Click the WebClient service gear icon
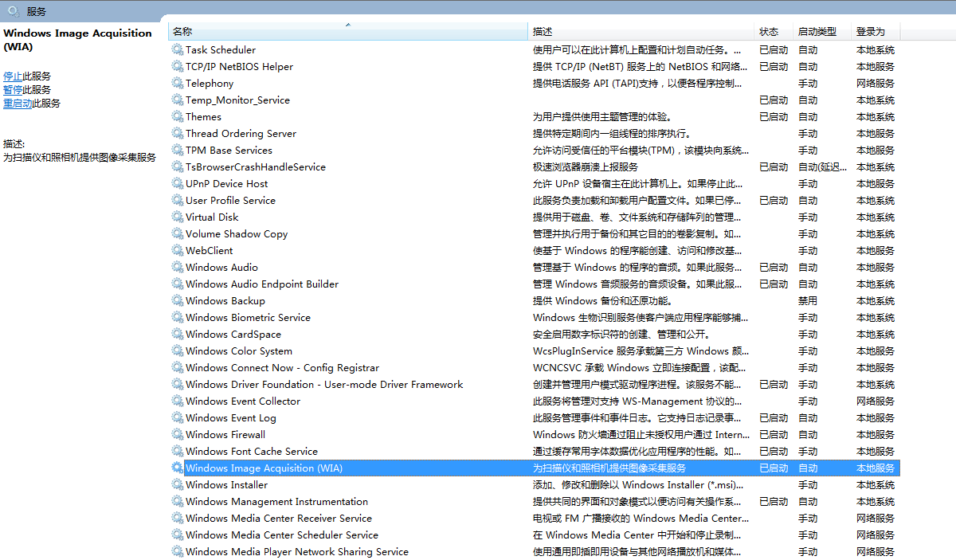 (x=177, y=250)
